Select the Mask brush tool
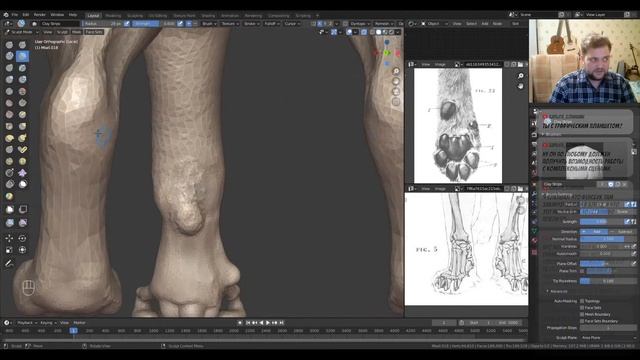 point(22,184)
